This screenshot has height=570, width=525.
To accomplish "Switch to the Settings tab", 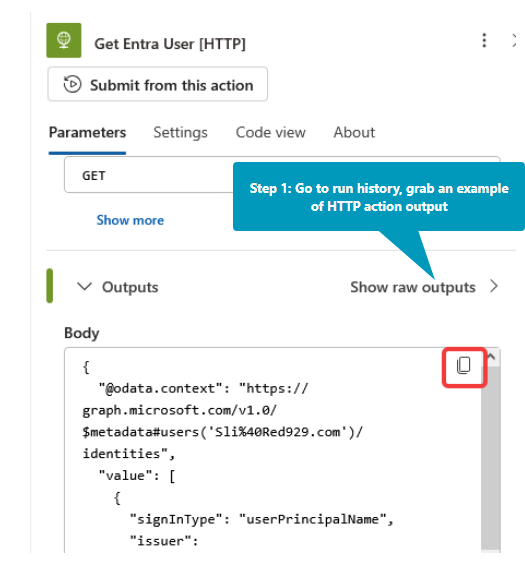I will point(180,132).
